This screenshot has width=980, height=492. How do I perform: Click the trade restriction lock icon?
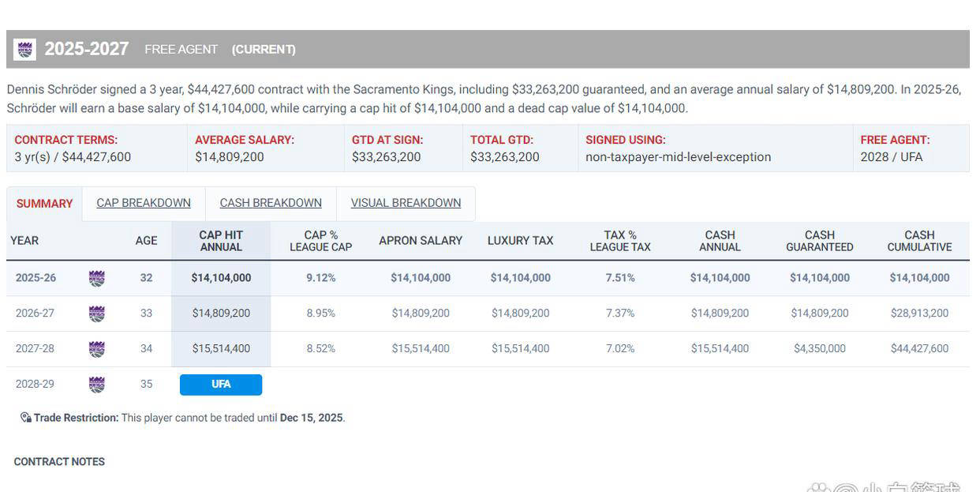(x=25, y=418)
